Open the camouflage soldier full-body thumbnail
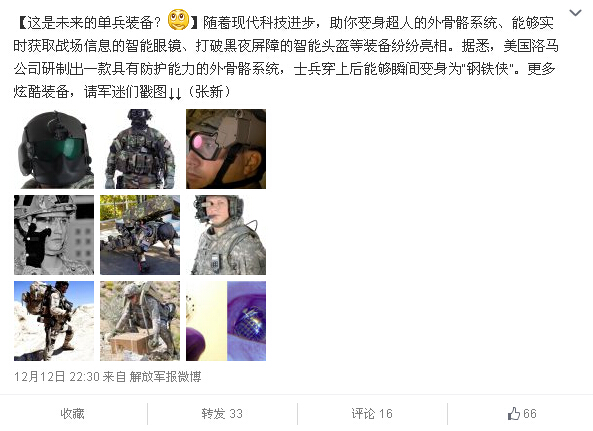 (x=140, y=149)
